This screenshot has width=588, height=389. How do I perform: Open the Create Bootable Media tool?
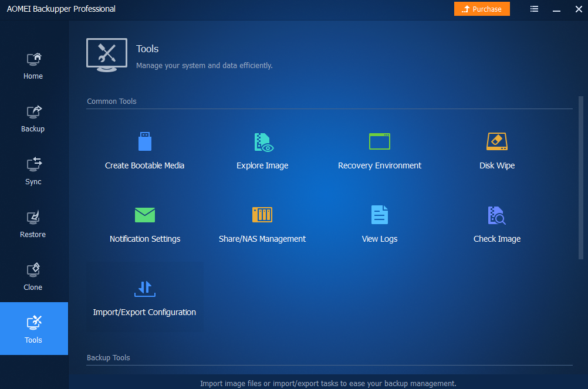[x=144, y=151]
